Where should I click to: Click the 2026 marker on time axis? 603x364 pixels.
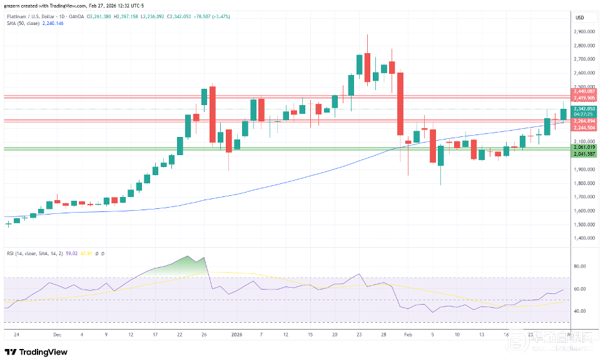(x=238, y=335)
